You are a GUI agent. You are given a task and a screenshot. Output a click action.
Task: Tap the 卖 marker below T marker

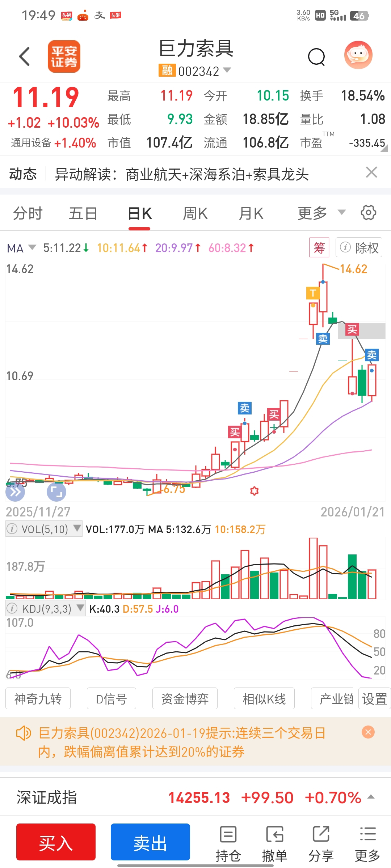(323, 339)
